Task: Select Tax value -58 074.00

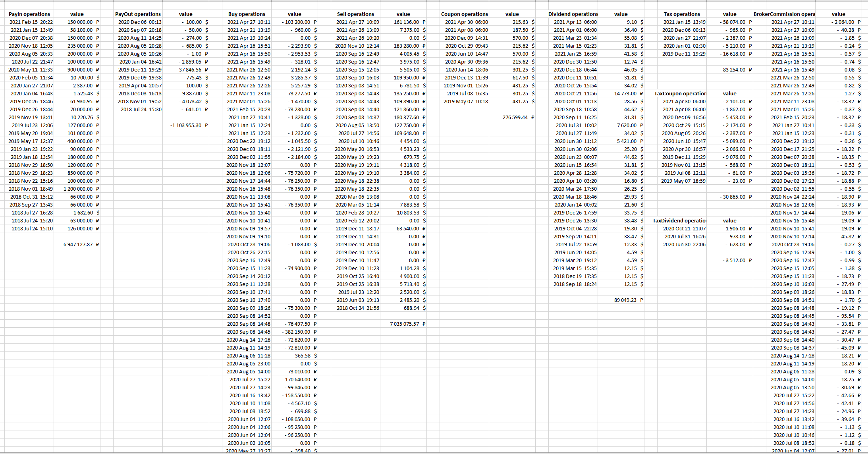Action: [x=730, y=22]
